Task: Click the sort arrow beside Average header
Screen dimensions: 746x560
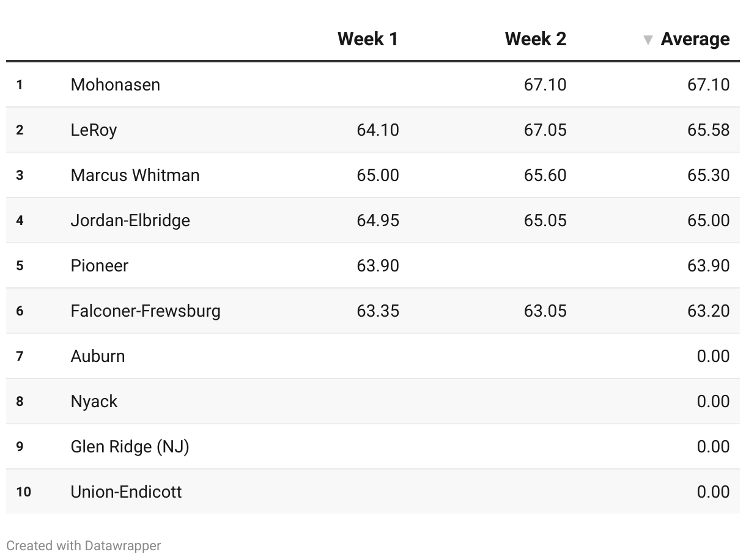Action: [x=648, y=40]
